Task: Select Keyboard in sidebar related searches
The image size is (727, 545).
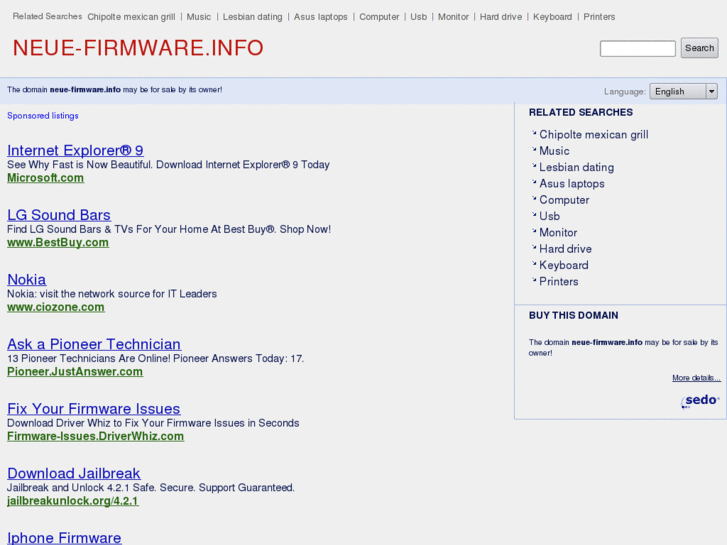Action: pos(564,265)
